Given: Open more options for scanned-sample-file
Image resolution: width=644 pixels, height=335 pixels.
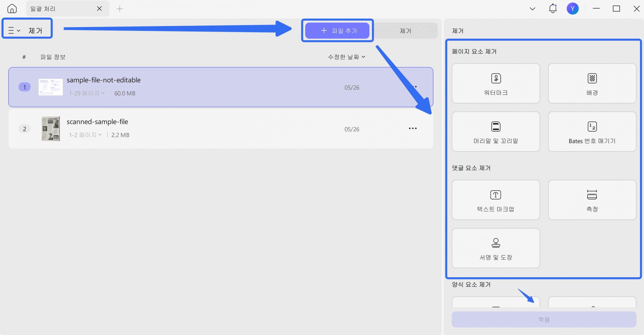Looking at the screenshot, I should (413, 128).
